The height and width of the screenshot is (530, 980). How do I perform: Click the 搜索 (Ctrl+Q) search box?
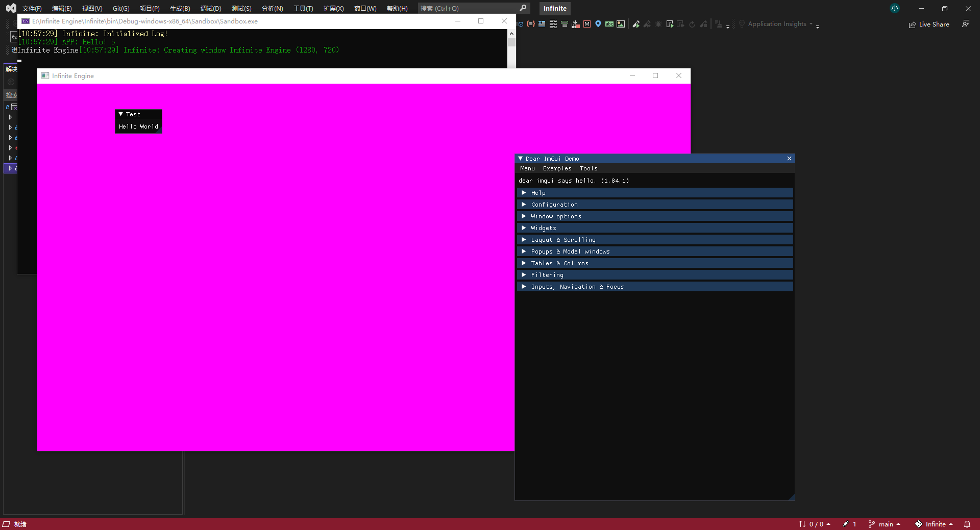473,8
